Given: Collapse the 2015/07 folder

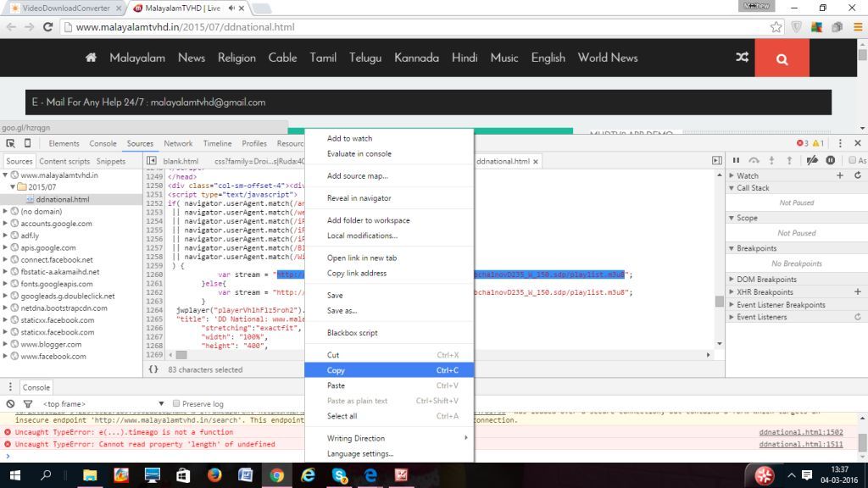Looking at the screenshot, I should 13,187.
